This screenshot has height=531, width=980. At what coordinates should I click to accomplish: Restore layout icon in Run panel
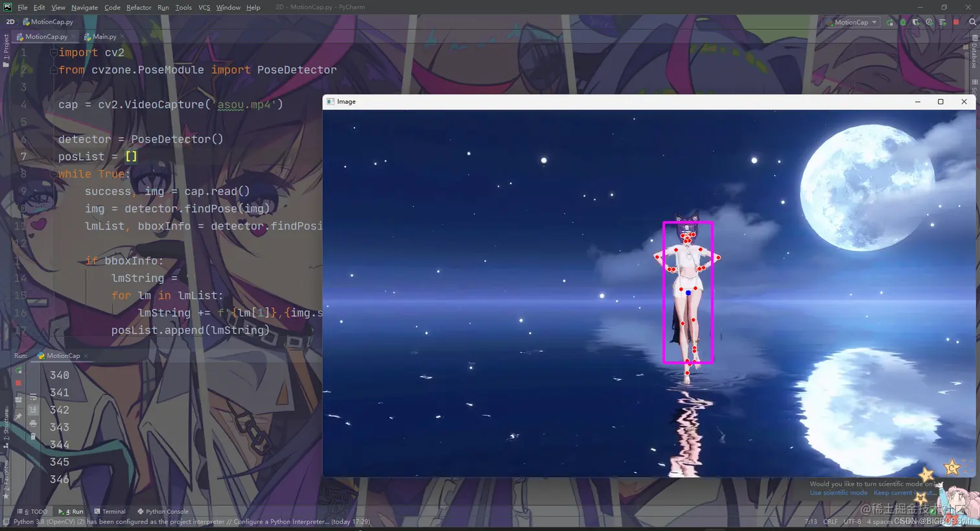click(x=18, y=399)
